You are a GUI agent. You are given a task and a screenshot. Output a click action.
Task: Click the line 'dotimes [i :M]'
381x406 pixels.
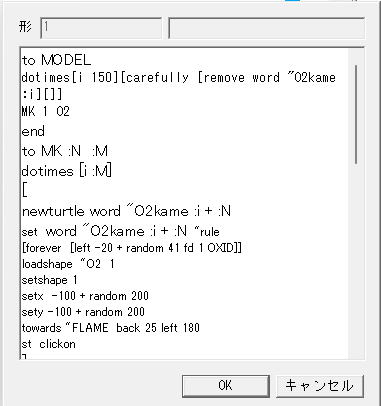click(67, 171)
